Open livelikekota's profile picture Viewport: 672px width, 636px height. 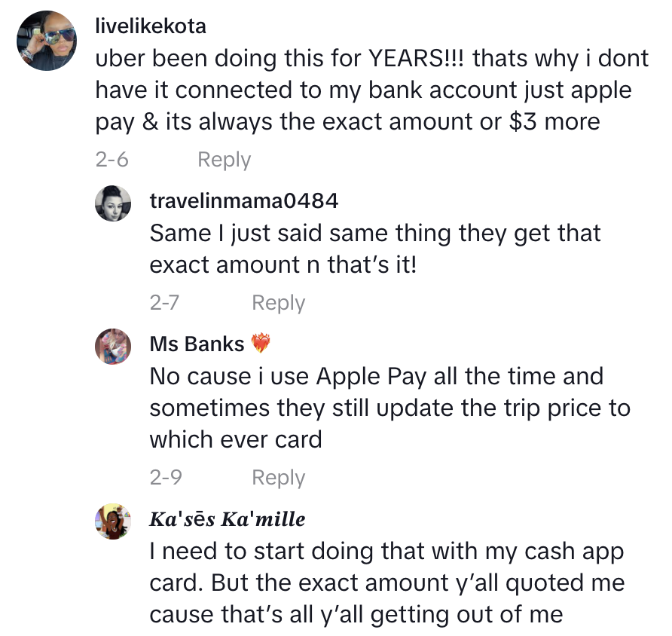47,41
